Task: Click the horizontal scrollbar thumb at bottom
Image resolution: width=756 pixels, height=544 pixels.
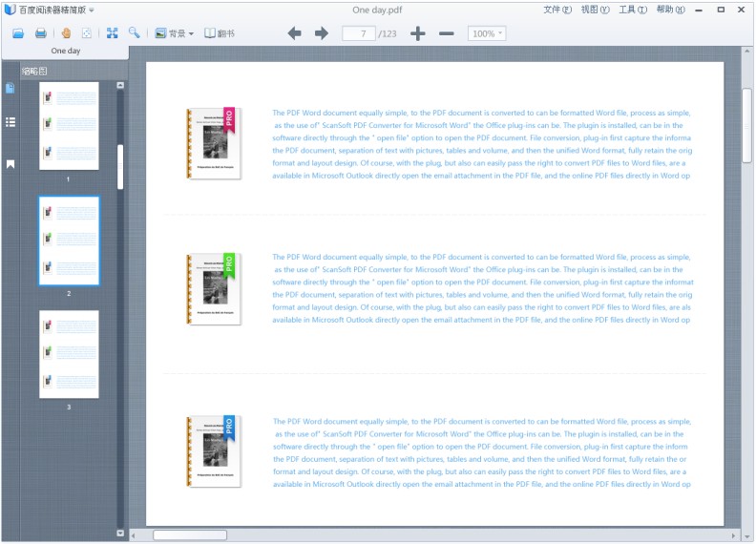Action: point(189,535)
